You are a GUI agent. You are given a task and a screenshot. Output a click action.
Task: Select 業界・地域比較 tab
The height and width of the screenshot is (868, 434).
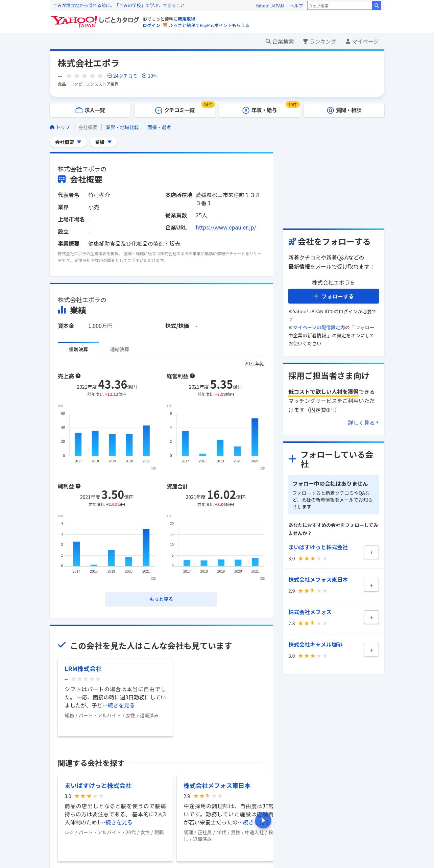tap(122, 127)
